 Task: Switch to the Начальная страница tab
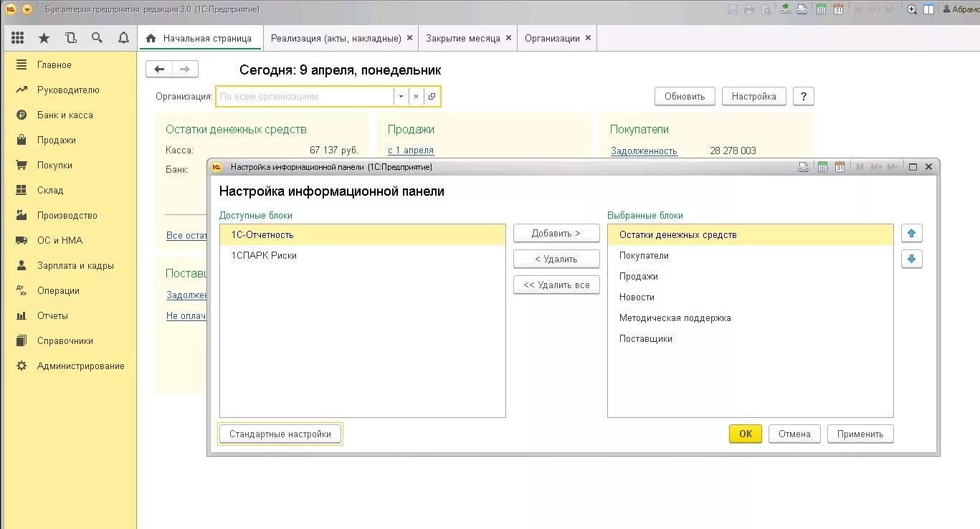199,38
